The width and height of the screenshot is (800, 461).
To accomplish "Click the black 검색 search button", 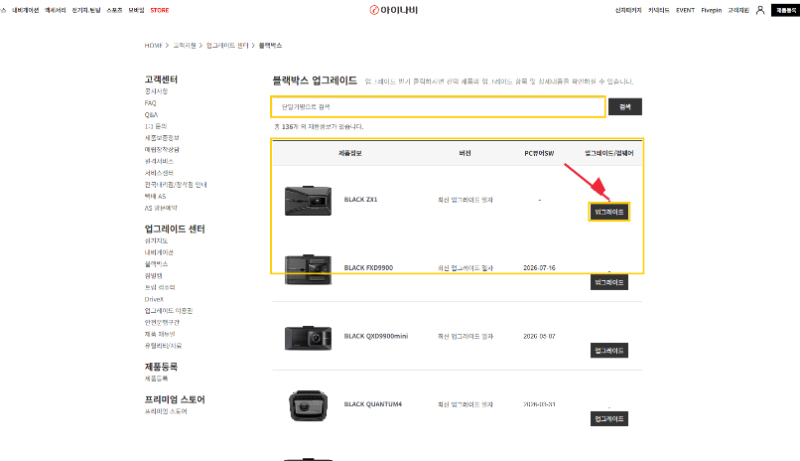I will [x=625, y=107].
